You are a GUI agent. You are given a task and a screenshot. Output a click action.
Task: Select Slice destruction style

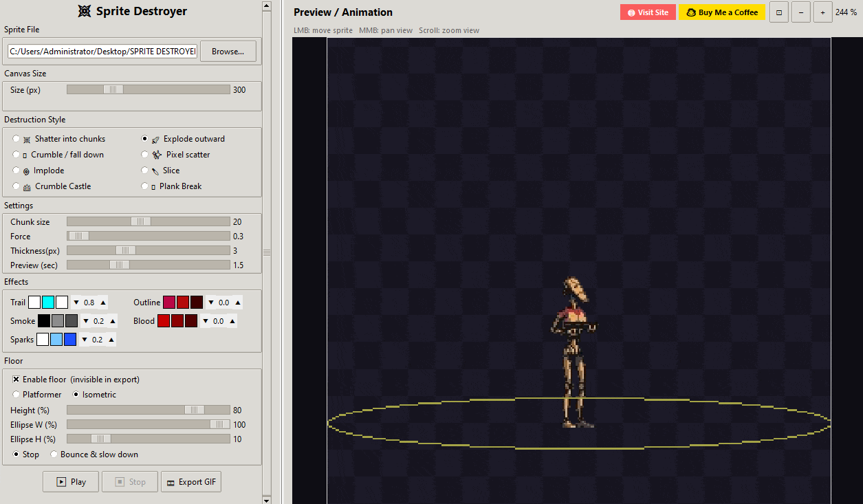[145, 171]
